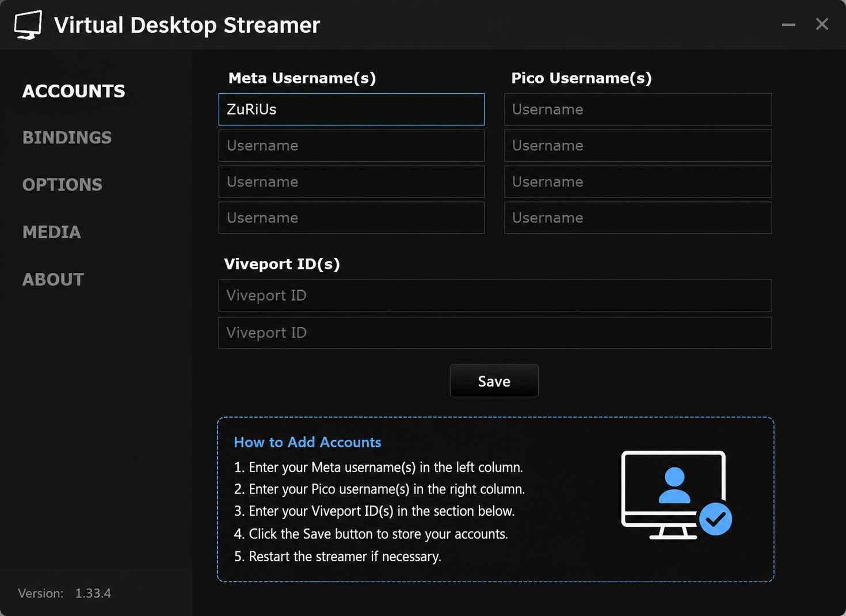This screenshot has width=846, height=616.
Task: Click the verified account monitor illustration
Action: (x=676, y=495)
